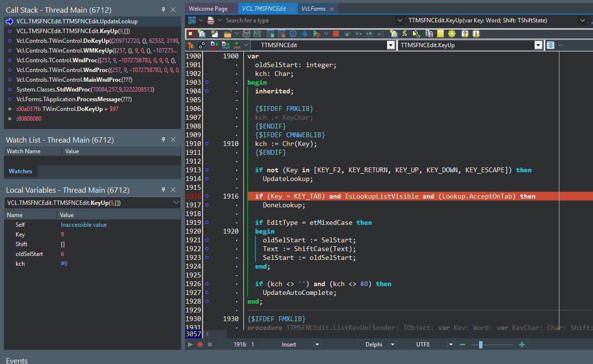Open the Delphi language dropdown

tap(391, 345)
